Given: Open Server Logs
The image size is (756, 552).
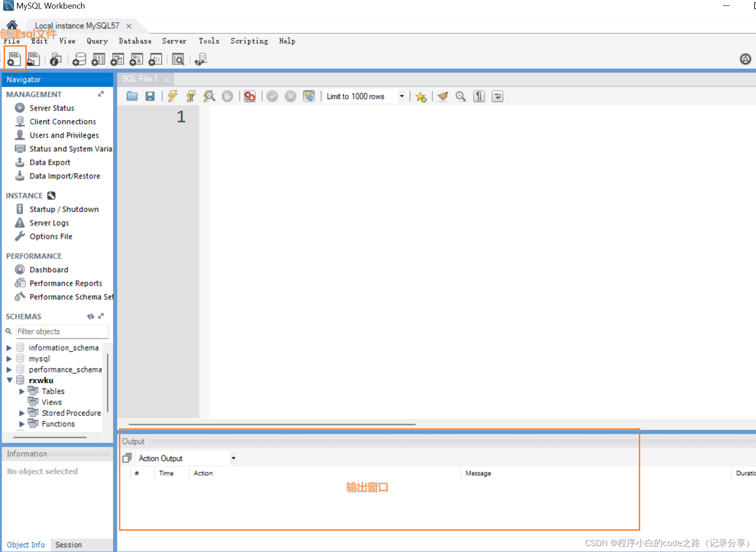Looking at the screenshot, I should click(49, 223).
